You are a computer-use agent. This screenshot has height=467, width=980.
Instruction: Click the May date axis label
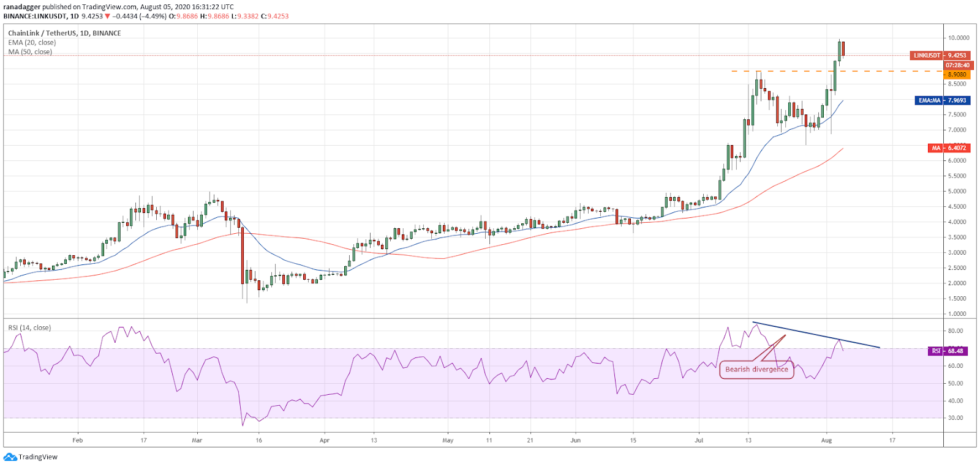[x=448, y=440]
